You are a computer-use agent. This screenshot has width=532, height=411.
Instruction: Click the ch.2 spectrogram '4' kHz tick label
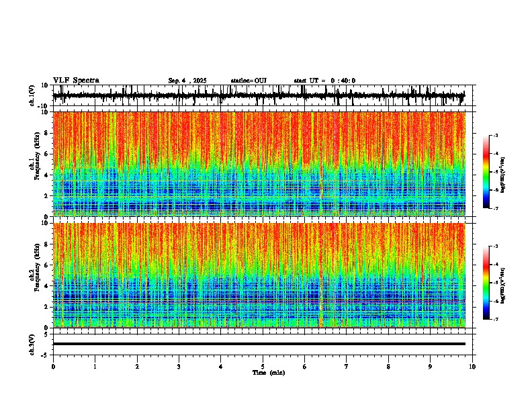[x=46, y=286]
